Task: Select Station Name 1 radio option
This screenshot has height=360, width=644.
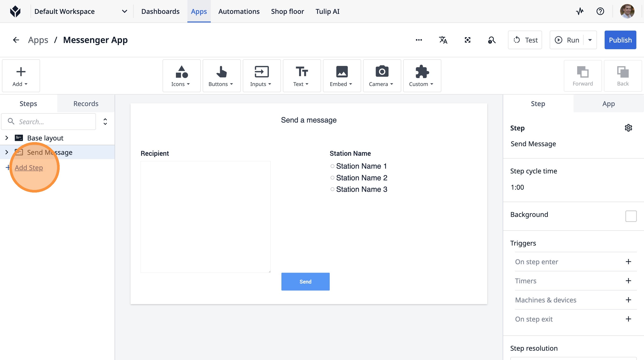Action: pos(332,166)
